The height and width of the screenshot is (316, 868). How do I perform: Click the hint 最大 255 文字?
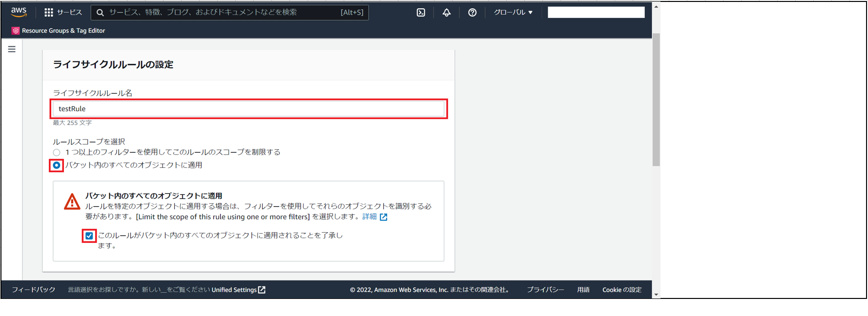(72, 123)
